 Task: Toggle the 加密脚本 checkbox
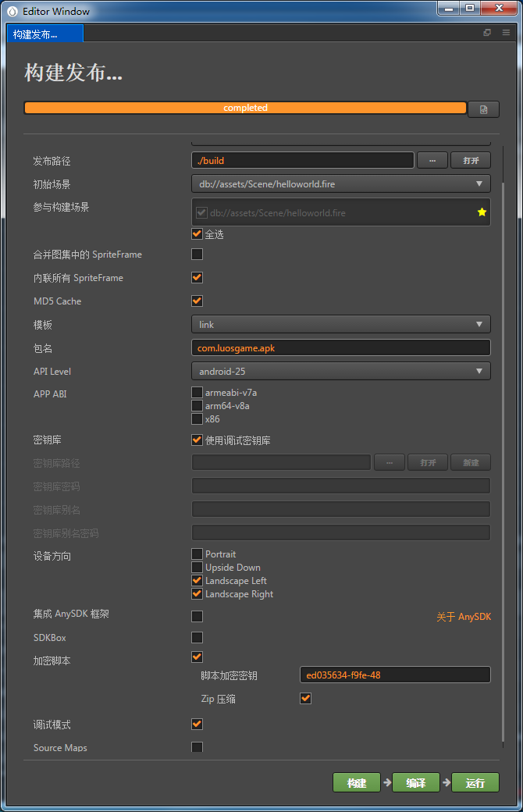tap(197, 657)
